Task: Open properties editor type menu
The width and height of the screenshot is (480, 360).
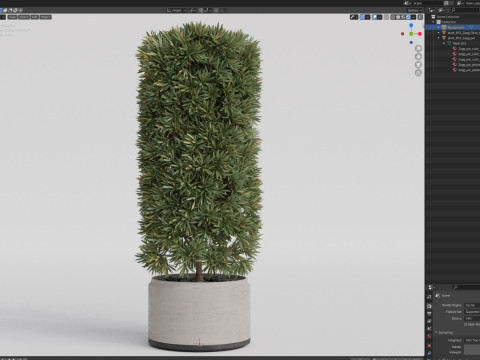Action: tap(431, 287)
